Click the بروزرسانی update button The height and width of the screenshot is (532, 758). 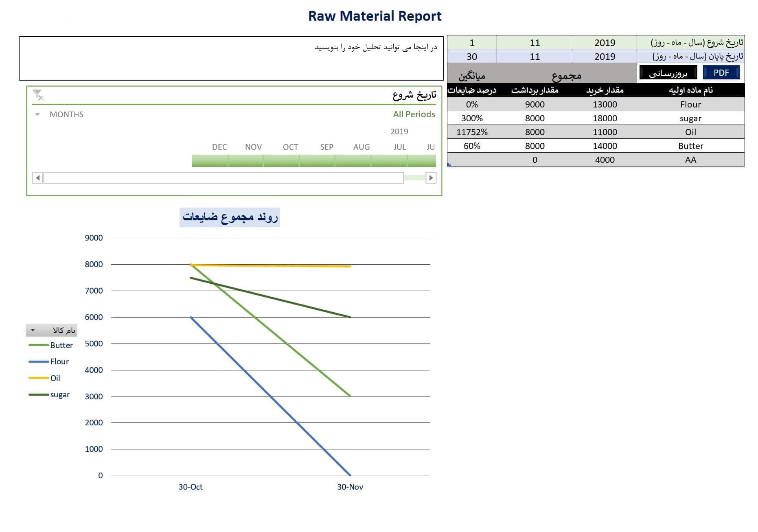pyautogui.click(x=668, y=73)
